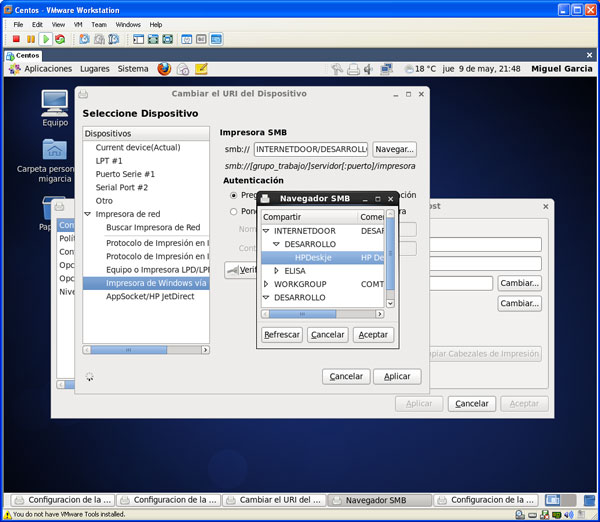Viewport: 600px width, 522px height.
Task: Select the 'Preg…' authentication radio button
Action: point(233,196)
